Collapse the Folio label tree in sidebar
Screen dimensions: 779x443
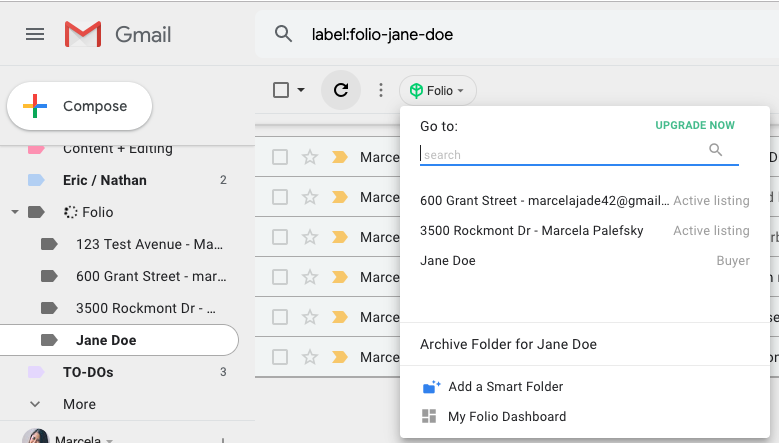[x=15, y=212]
